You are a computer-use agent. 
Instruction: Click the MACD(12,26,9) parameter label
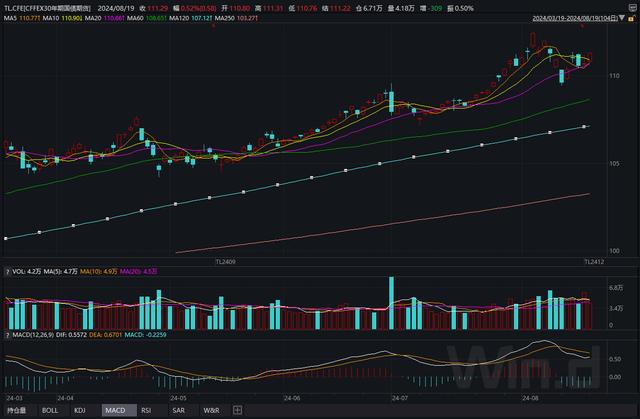(33, 335)
